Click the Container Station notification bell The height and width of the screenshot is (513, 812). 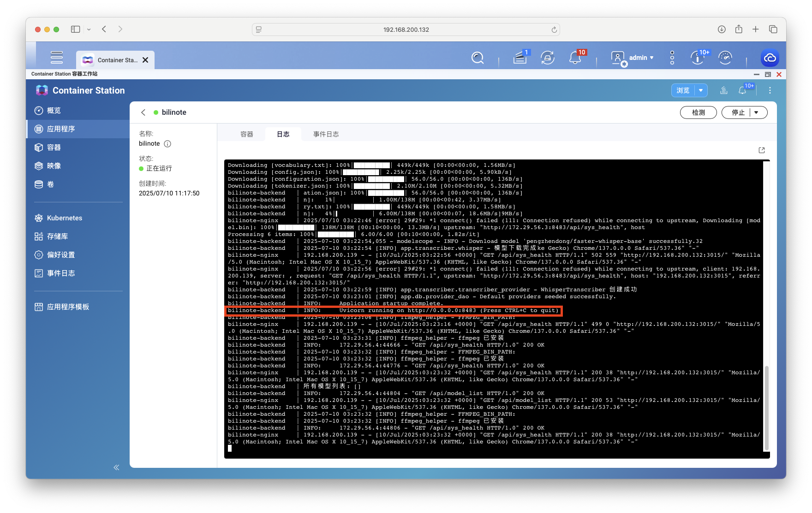coord(742,91)
